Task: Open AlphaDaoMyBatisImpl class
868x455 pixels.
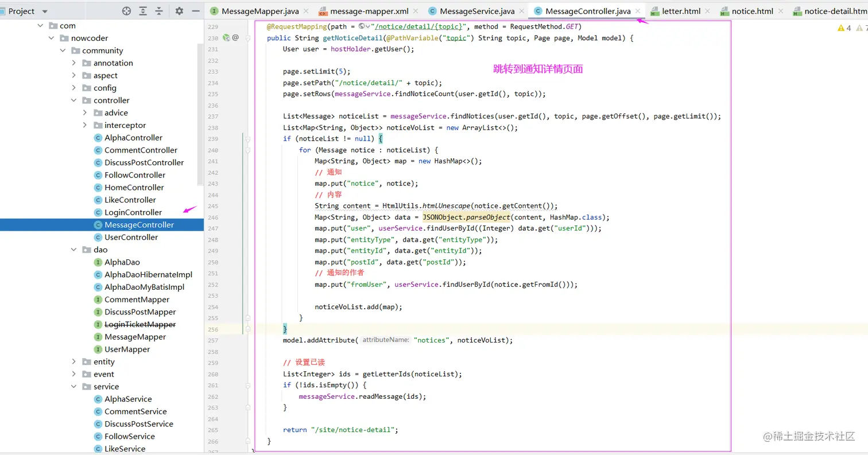Action: [144, 287]
